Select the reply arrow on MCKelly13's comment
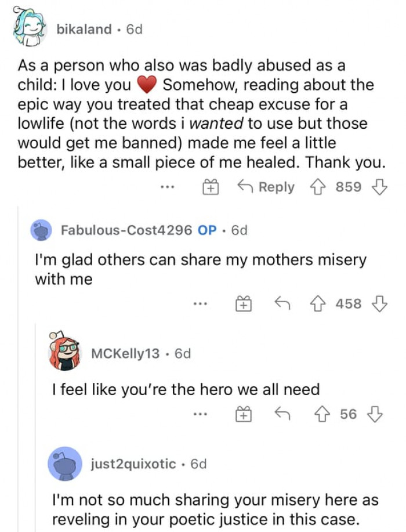The width and height of the screenshot is (406, 532). 282,413
